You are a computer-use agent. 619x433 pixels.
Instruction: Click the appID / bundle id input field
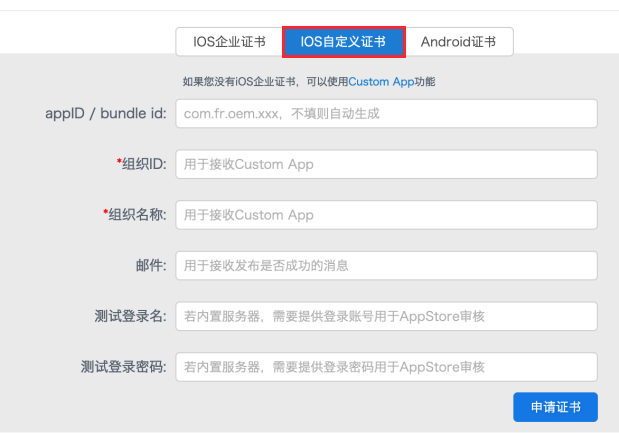(386, 114)
